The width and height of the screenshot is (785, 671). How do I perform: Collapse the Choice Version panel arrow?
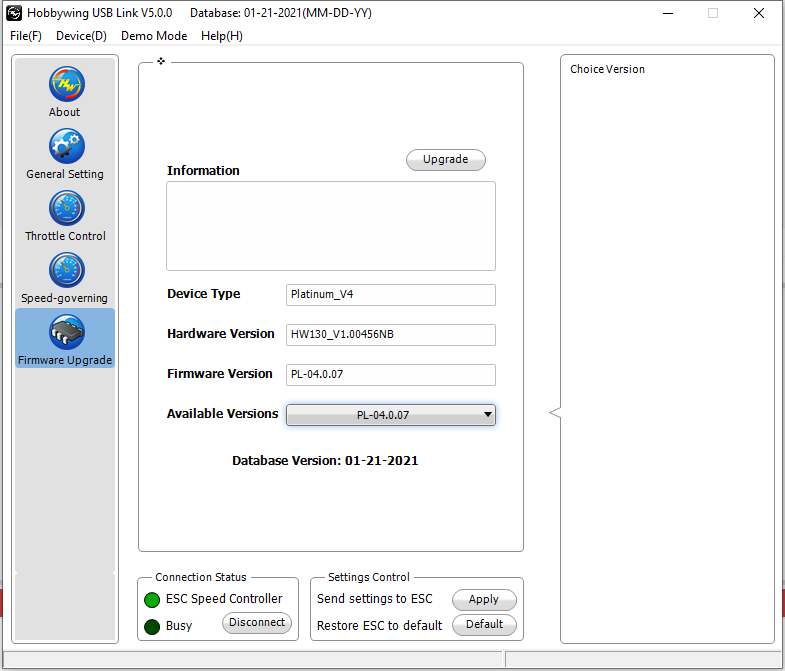(554, 413)
